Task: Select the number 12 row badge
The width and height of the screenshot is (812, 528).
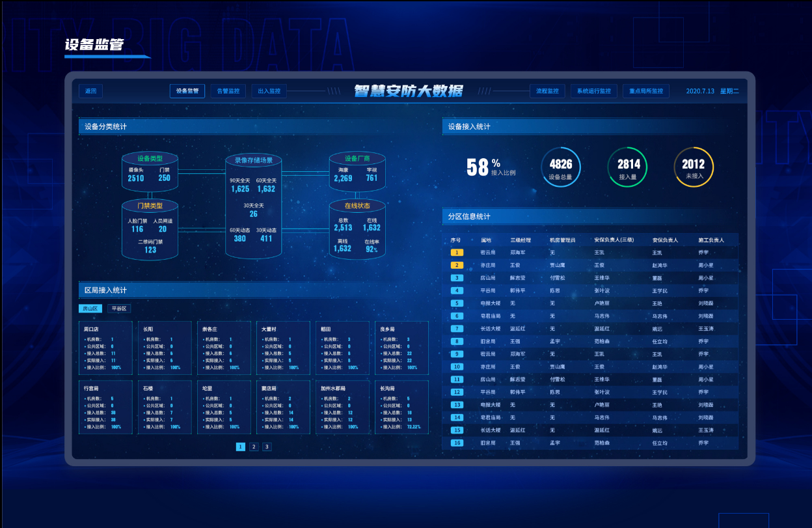Action: (457, 392)
